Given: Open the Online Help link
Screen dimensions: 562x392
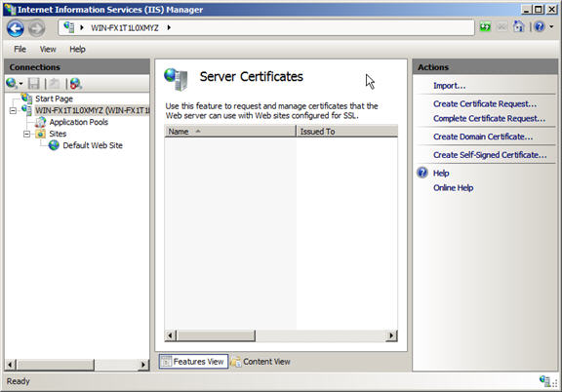Looking at the screenshot, I should (453, 188).
